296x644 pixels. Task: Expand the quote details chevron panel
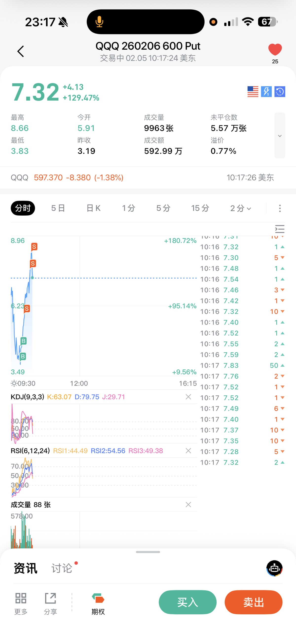(280, 136)
